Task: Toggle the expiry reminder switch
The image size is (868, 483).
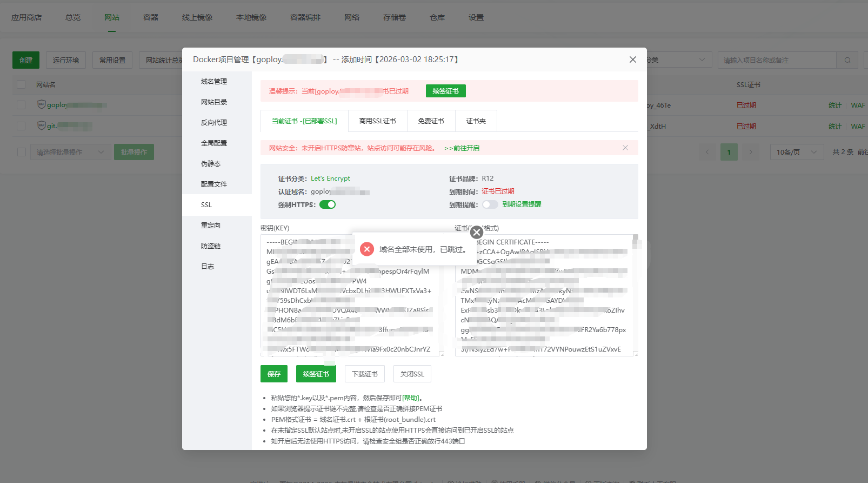Action: (490, 204)
